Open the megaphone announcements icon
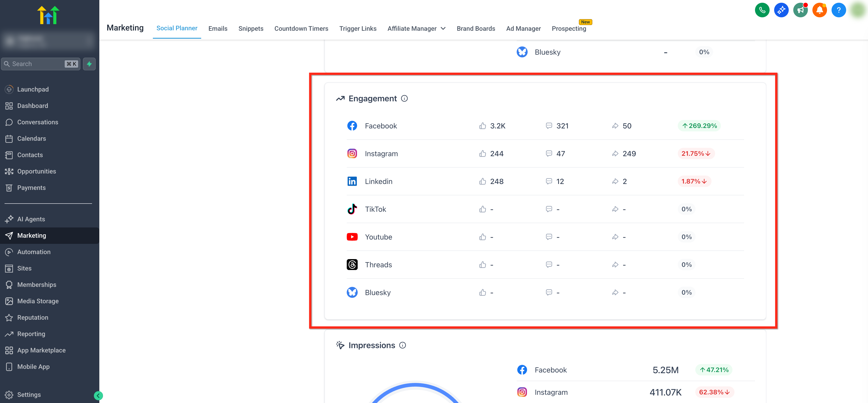Image resolution: width=868 pixels, height=403 pixels. tap(800, 10)
